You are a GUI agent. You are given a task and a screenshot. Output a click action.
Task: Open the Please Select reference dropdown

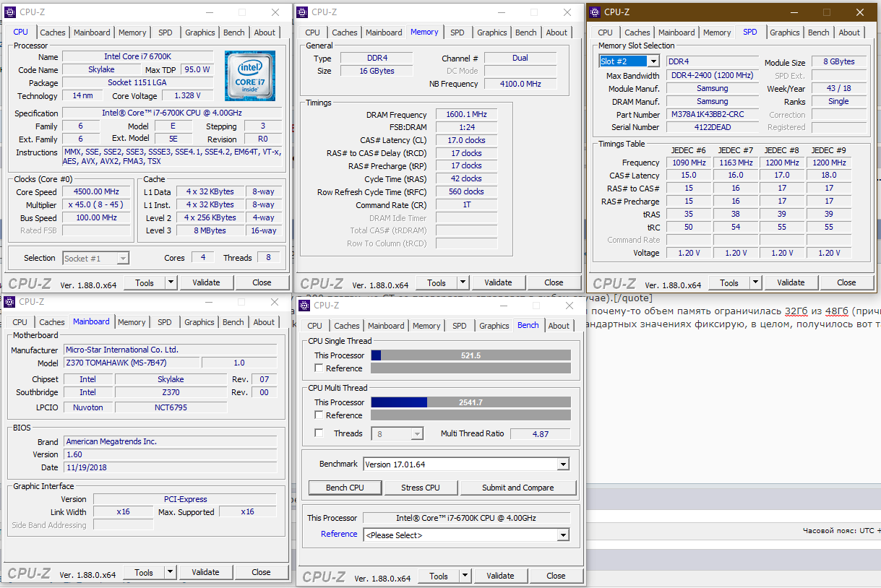point(563,535)
